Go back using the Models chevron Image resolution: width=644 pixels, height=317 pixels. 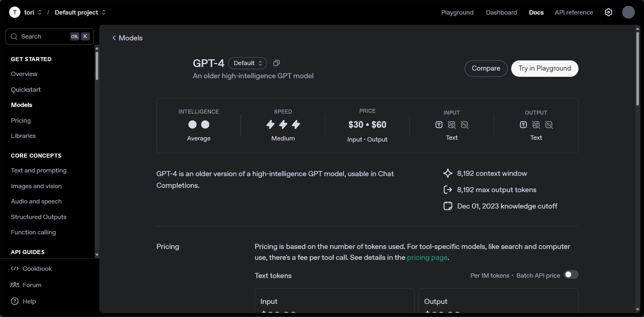point(114,38)
